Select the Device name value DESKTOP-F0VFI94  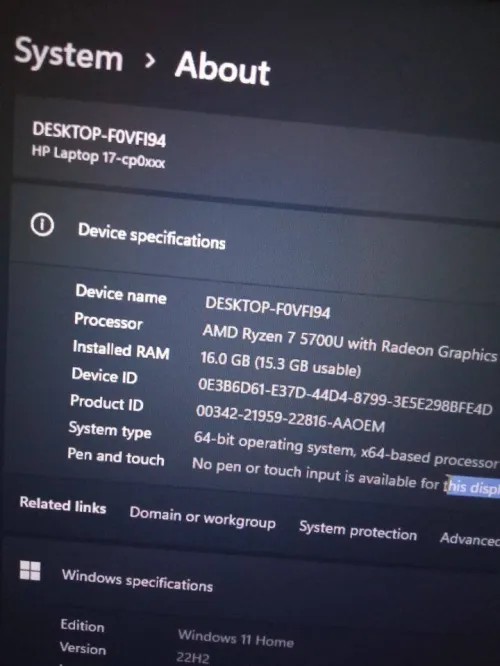(268, 307)
